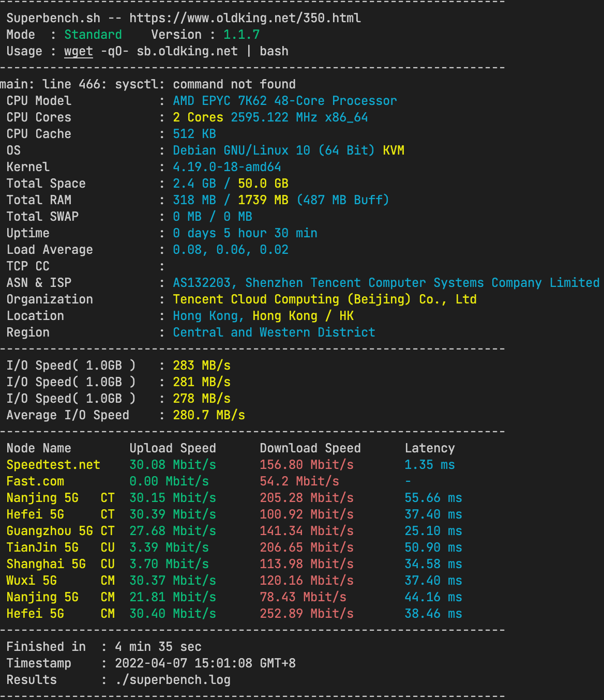The width and height of the screenshot is (604, 700).
Task: Click the underlined wget command word
Action: tap(79, 51)
